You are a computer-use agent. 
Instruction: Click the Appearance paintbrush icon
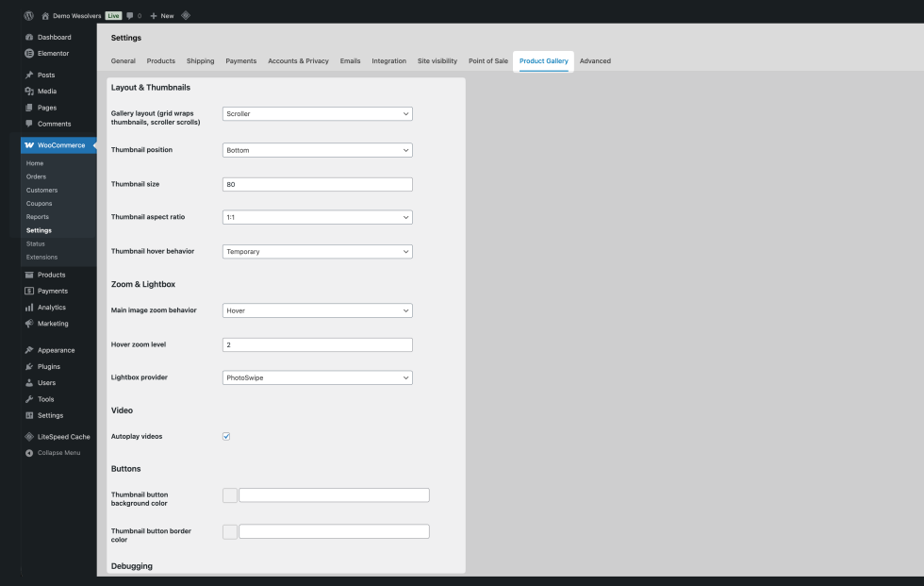pos(29,350)
